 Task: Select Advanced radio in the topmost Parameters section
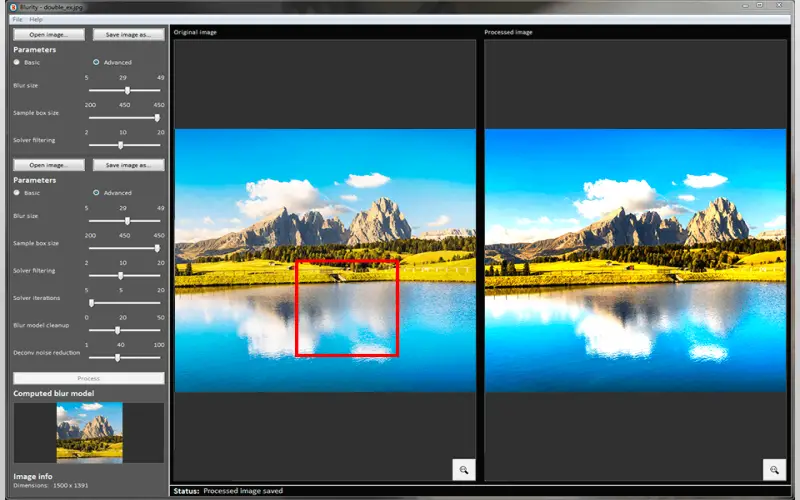click(96, 62)
